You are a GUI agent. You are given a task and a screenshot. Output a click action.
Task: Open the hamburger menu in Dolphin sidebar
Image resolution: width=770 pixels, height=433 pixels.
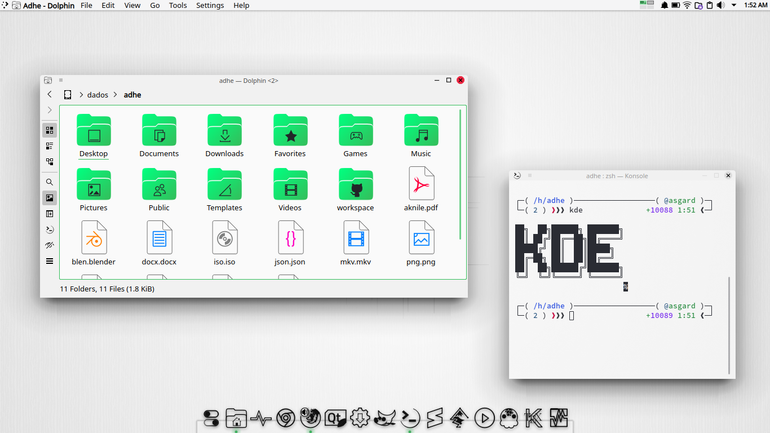(x=50, y=261)
